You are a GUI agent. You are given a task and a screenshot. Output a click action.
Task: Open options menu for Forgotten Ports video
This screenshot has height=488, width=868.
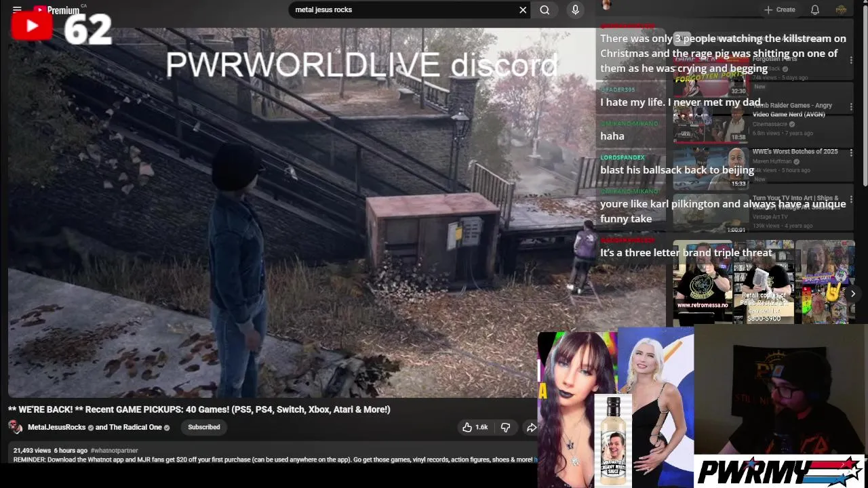(x=851, y=61)
